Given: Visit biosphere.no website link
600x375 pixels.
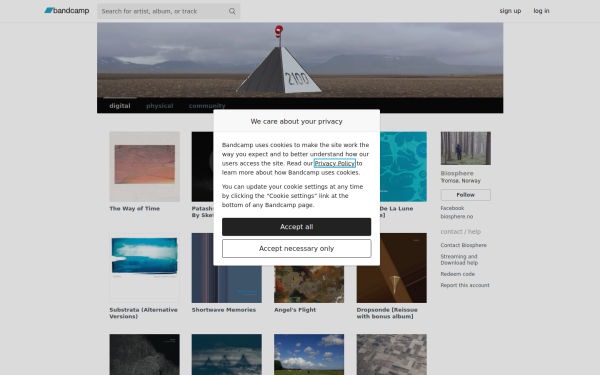Looking at the screenshot, I should click(457, 217).
